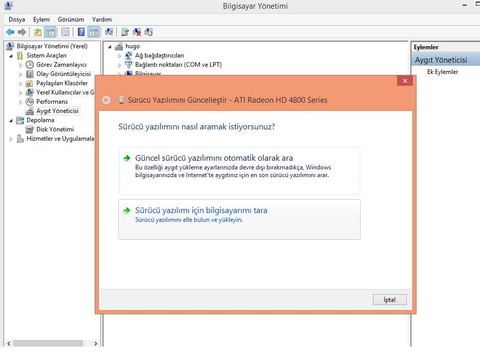Open the Eylem menu
The image size is (480, 364).
coord(41,19)
